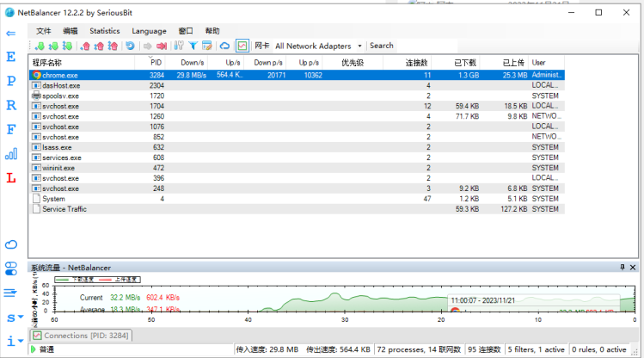
Task: Click the red L icon in sidebar
Action: coord(11,178)
